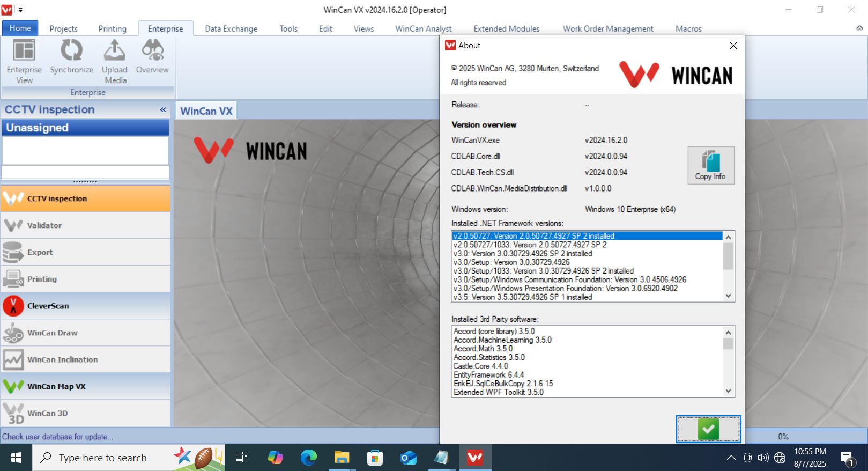Open Outlook from taskbar
The height and width of the screenshot is (471, 868).
tap(408, 458)
